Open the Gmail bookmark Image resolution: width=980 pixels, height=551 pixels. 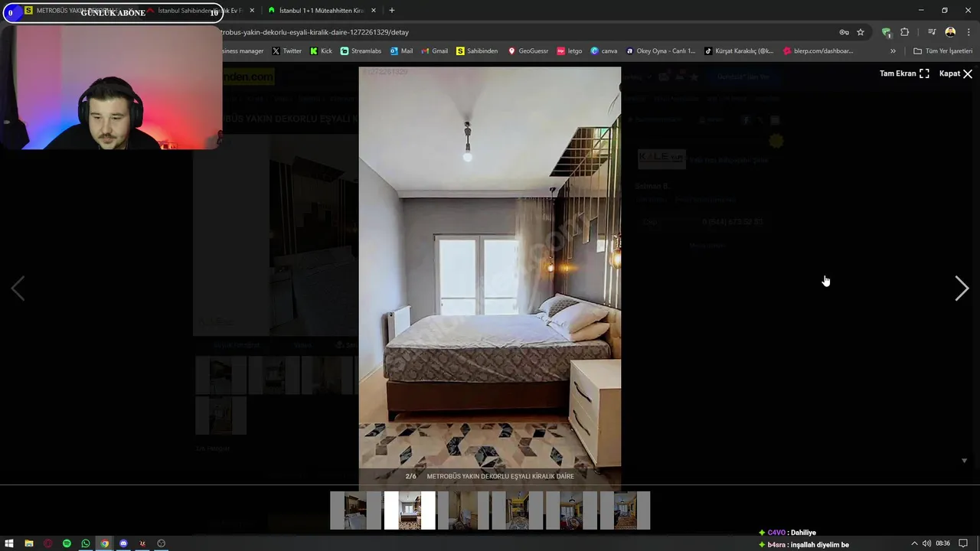click(x=434, y=51)
